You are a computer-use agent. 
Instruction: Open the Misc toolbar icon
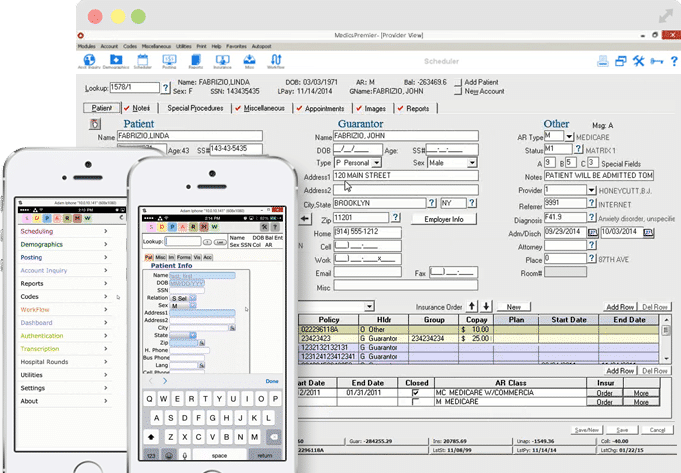click(249, 61)
